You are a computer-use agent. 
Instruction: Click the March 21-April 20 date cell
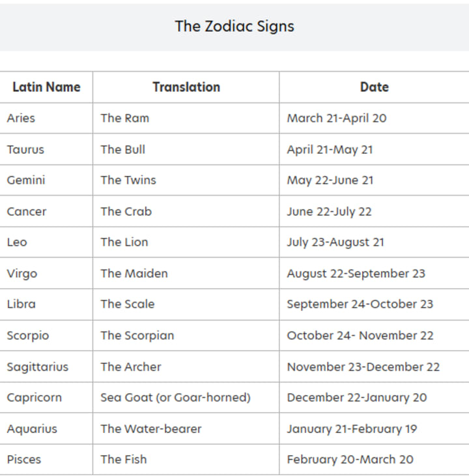[374, 118]
